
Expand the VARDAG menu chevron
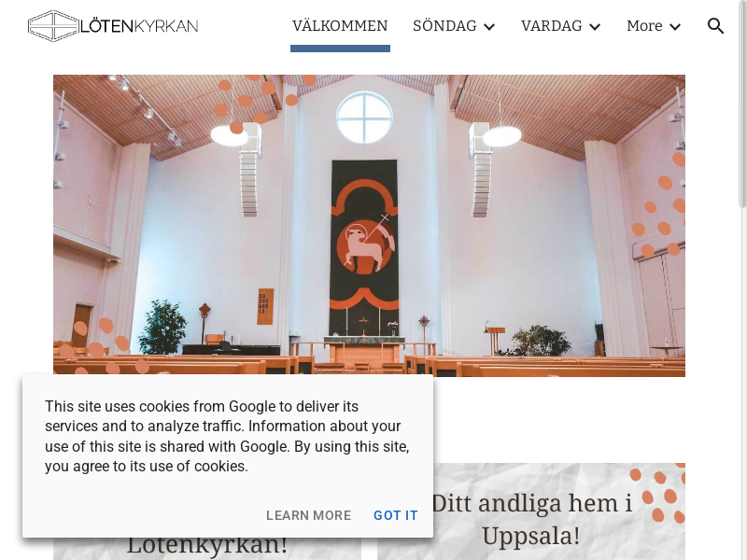click(595, 27)
